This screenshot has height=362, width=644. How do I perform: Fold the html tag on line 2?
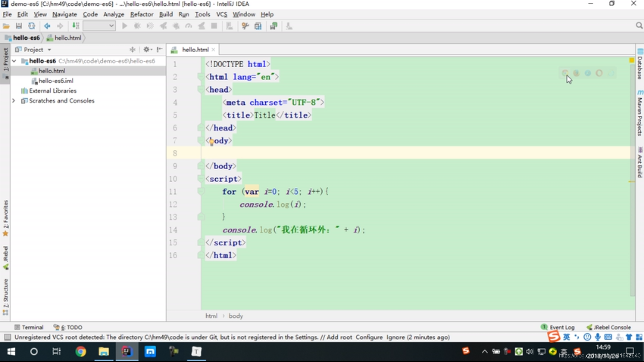click(x=201, y=77)
